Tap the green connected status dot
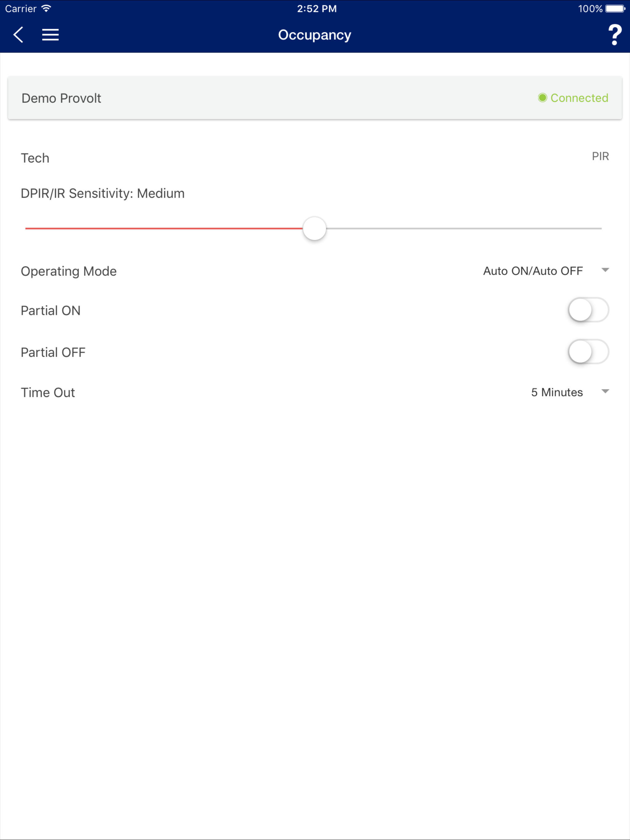The width and height of the screenshot is (630, 840). [x=542, y=98]
